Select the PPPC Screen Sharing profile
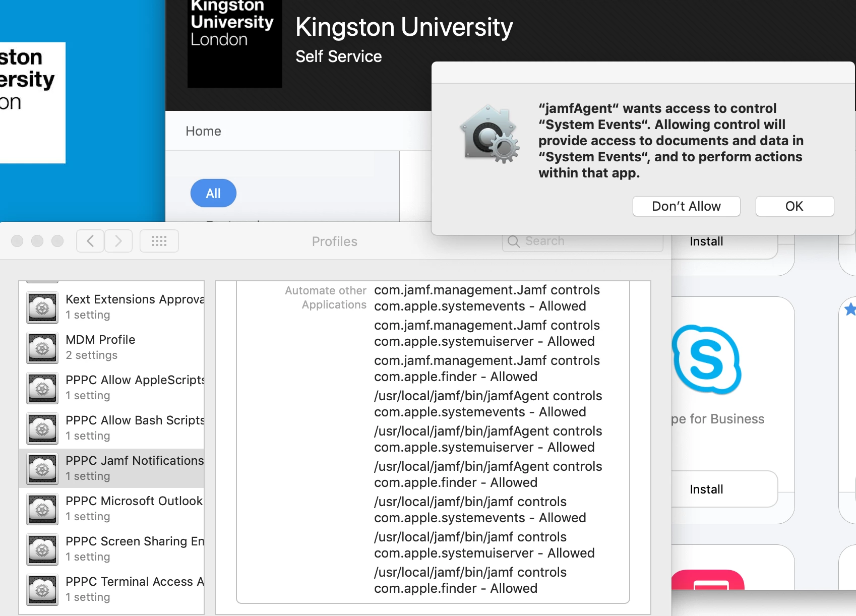 pos(111,549)
